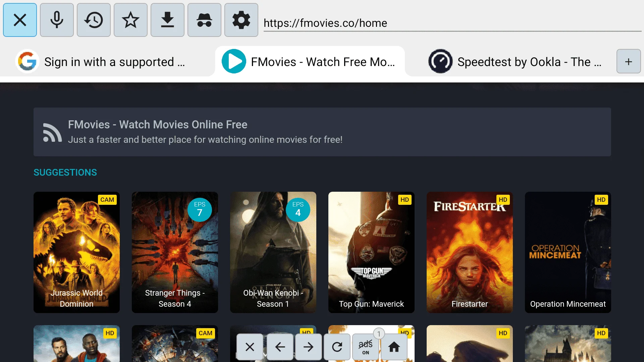Click the RSS feed icon
This screenshot has height=362, width=644.
click(52, 132)
